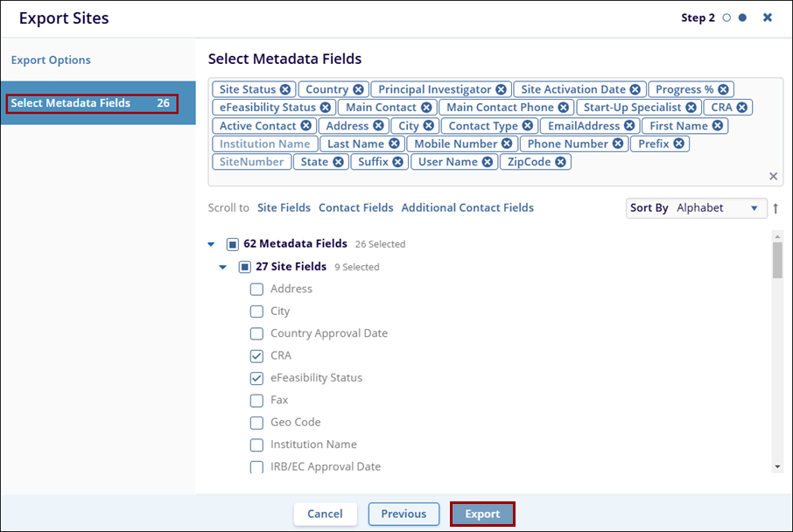Clear all selected fields with X icon
This screenshot has width=793, height=532.
tap(773, 177)
